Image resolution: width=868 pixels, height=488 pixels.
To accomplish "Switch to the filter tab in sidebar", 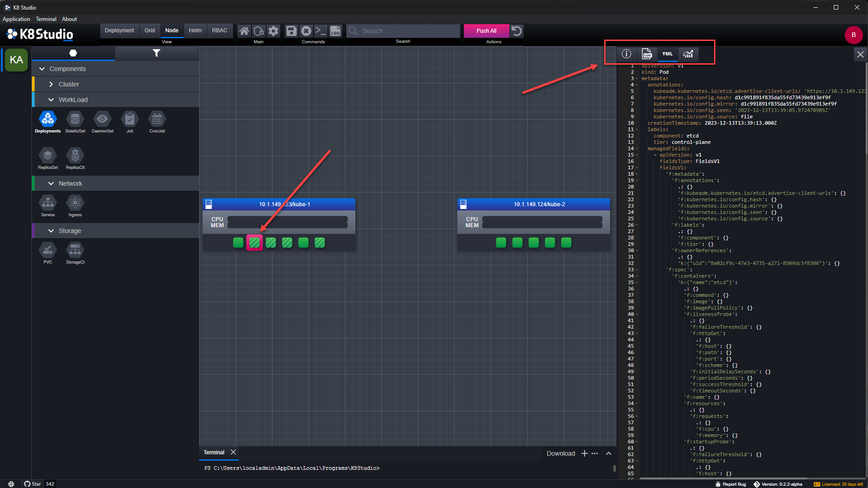I will tap(156, 53).
